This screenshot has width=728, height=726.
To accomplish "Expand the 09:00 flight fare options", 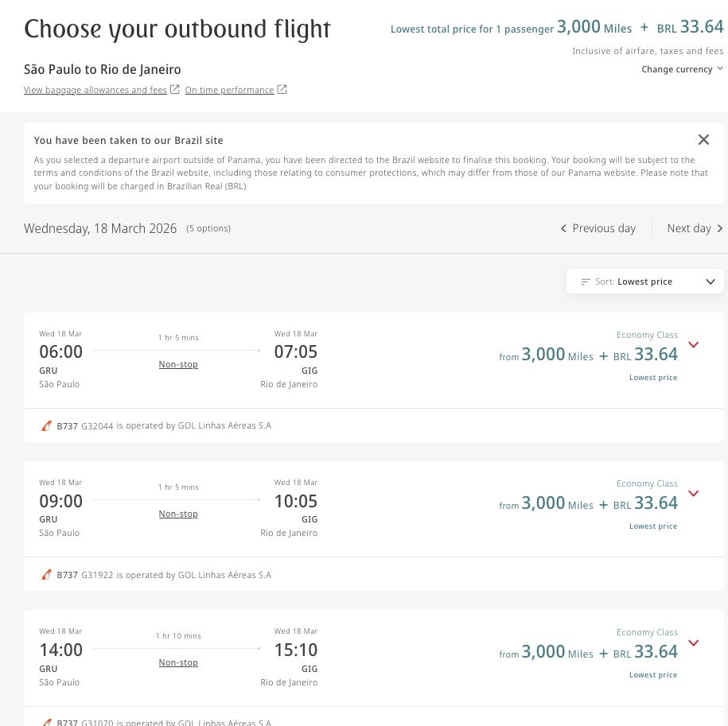I will (693, 494).
